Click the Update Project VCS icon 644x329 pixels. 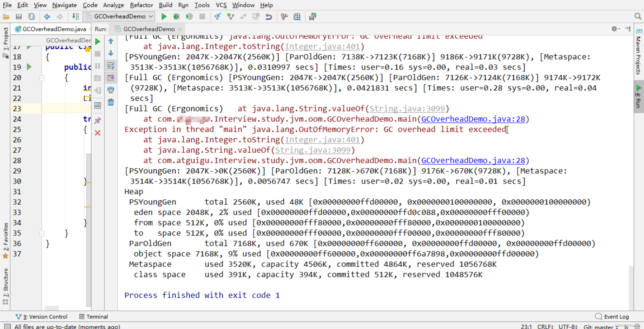[x=218, y=16]
